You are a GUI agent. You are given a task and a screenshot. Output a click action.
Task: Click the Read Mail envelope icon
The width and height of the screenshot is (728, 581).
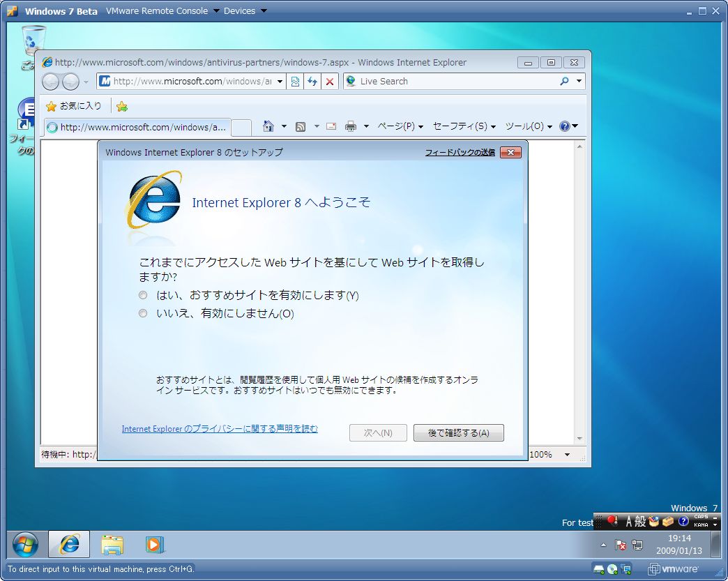331,126
